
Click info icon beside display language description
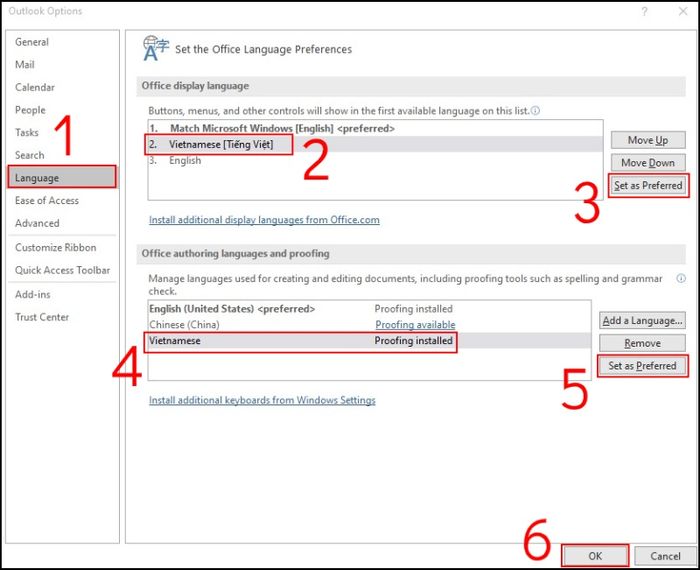535,111
